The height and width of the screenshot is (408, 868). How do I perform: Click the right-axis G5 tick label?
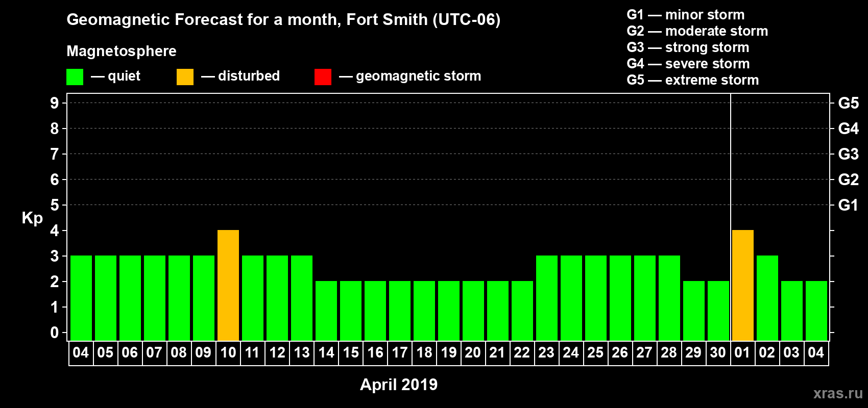point(849,103)
